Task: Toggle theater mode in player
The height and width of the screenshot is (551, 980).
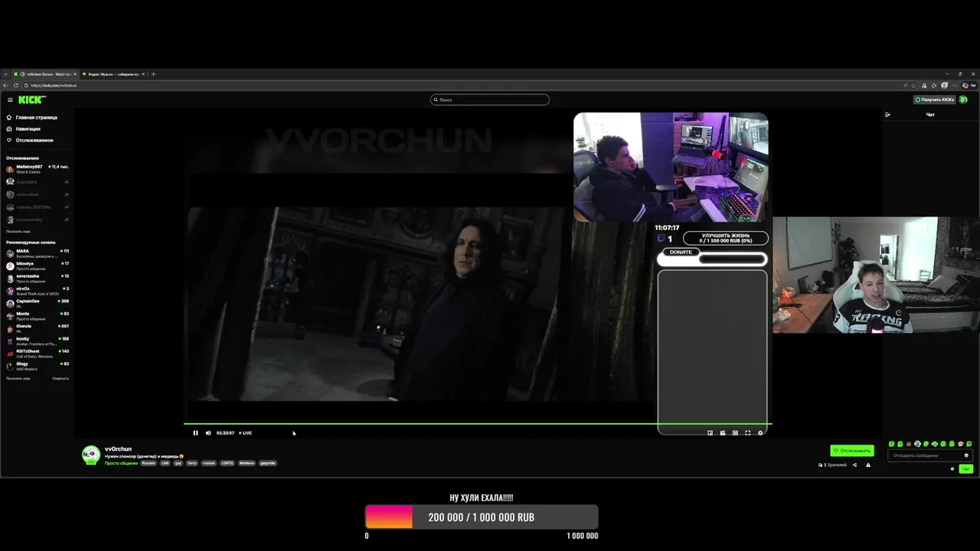Action: pyautogui.click(x=735, y=433)
